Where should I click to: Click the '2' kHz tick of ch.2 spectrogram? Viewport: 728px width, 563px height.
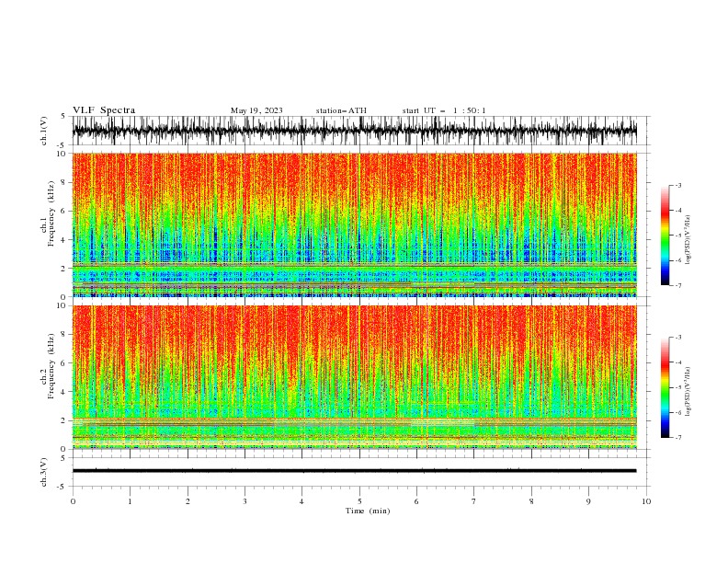[64, 420]
